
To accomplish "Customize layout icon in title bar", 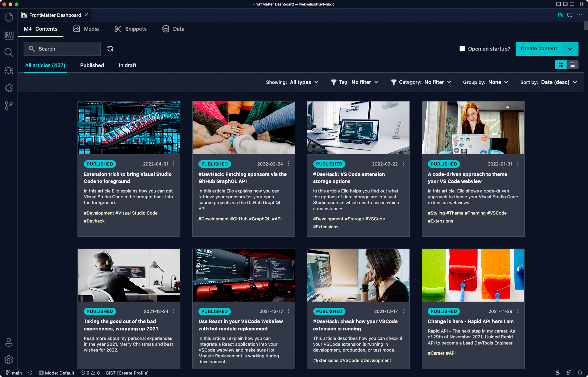I will (x=582, y=4).
